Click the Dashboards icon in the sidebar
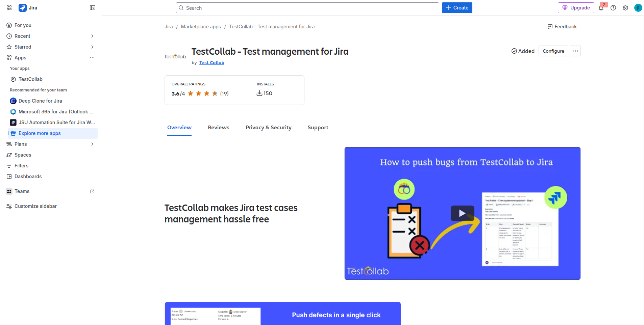The image size is (644, 325). pyautogui.click(x=9, y=177)
